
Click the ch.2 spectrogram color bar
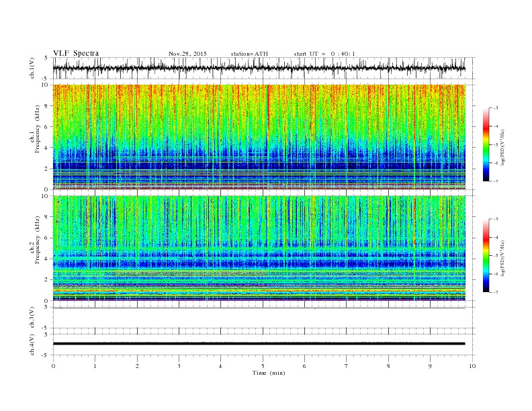[486, 256]
